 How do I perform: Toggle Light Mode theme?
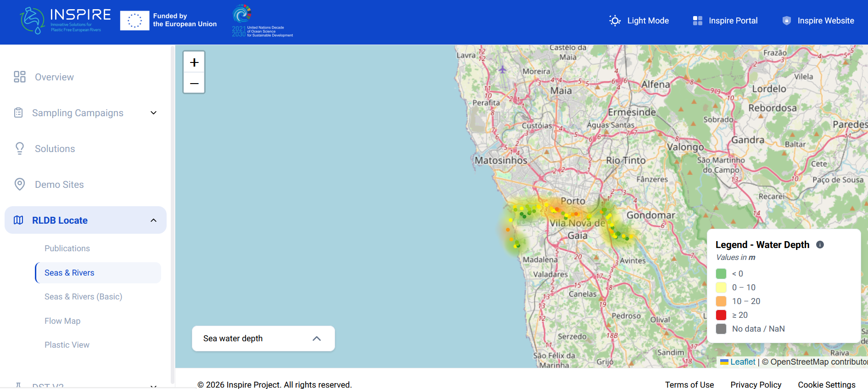(639, 21)
